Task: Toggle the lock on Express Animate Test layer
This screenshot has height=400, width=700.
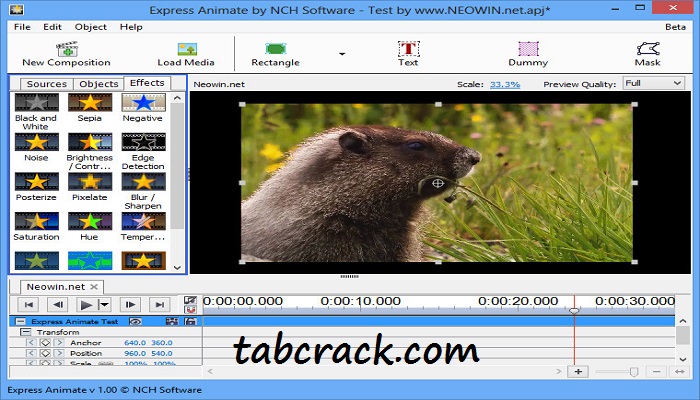Action: pos(191,321)
